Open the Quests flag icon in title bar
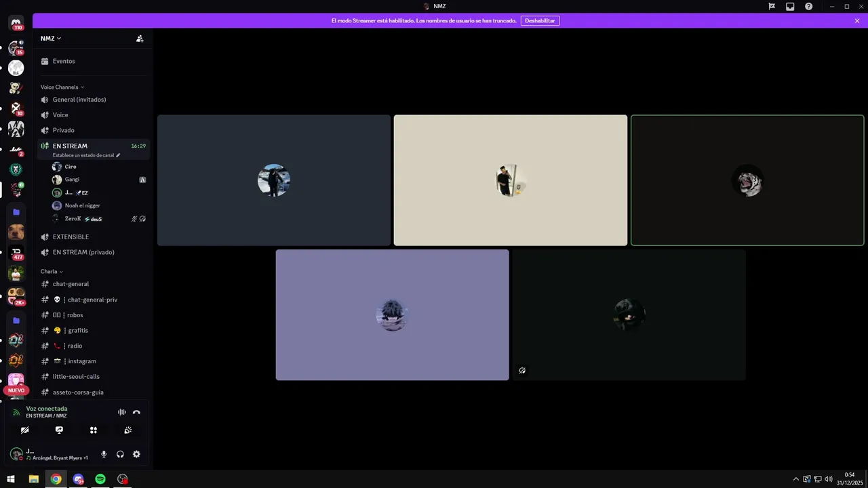 click(772, 6)
